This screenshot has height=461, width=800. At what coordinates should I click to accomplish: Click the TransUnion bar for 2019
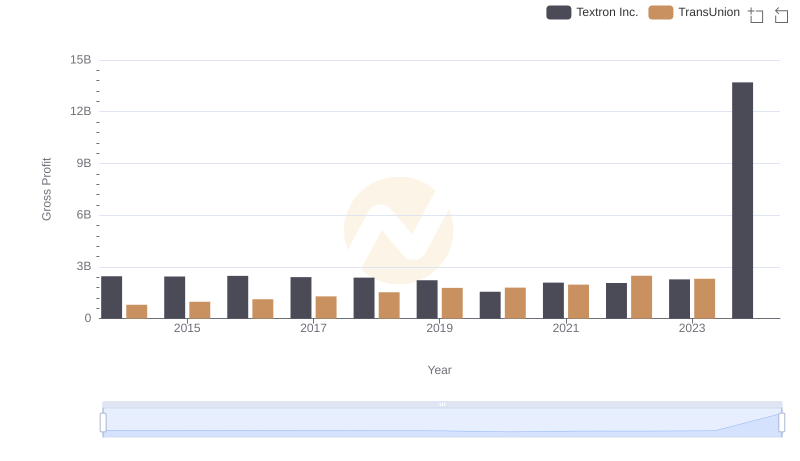point(452,303)
